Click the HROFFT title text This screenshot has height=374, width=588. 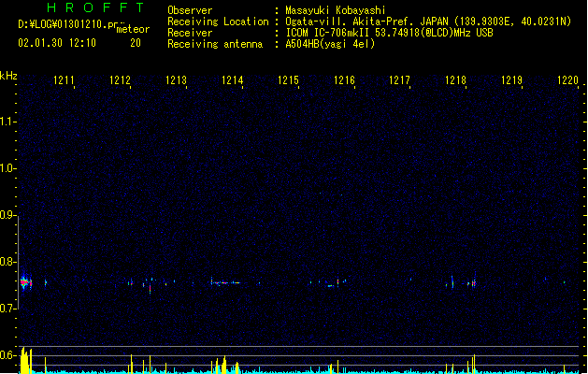[95, 7]
